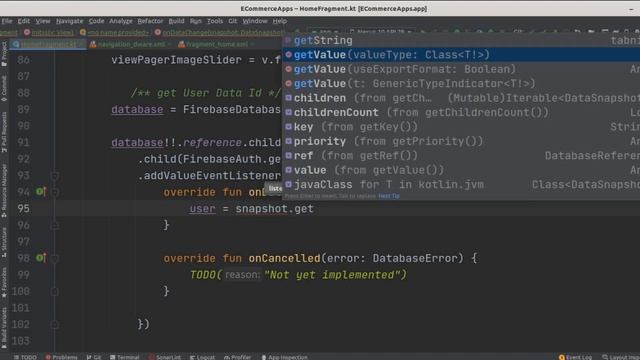Viewport: 640px width, 360px height.
Task: Open the Window menu
Action: click(255, 21)
